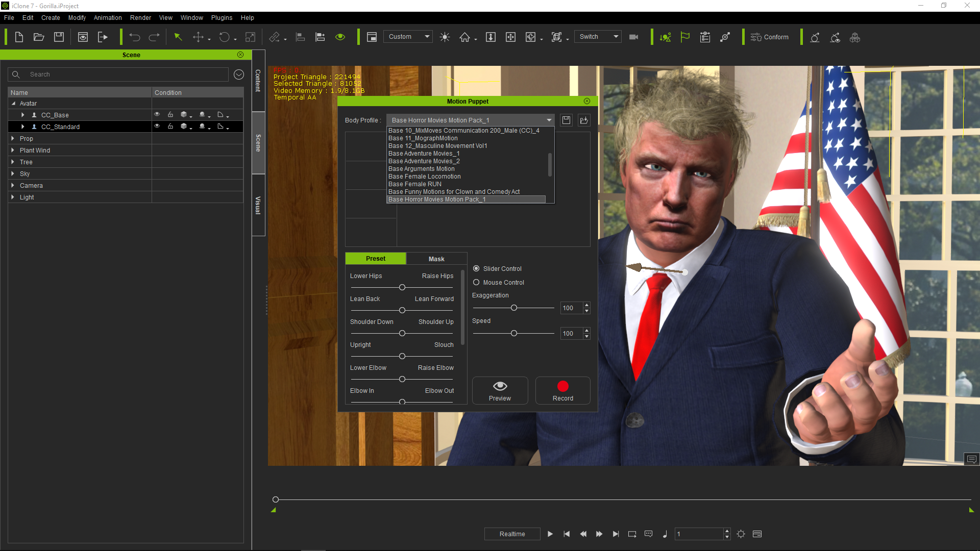
Task: Click the green flag toolbar icon
Action: [685, 37]
